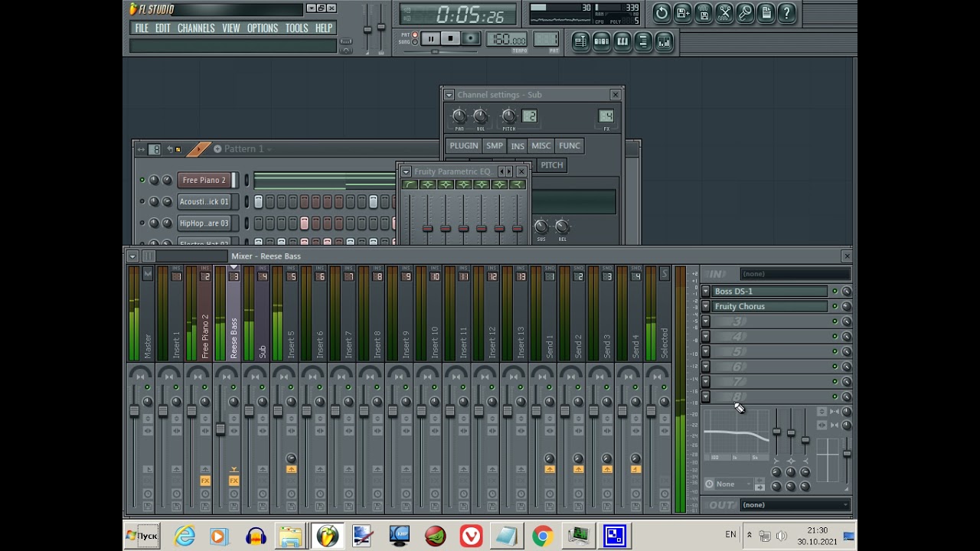Toggle effect slot 7 enable LED
The image size is (980, 551).
[x=835, y=382]
